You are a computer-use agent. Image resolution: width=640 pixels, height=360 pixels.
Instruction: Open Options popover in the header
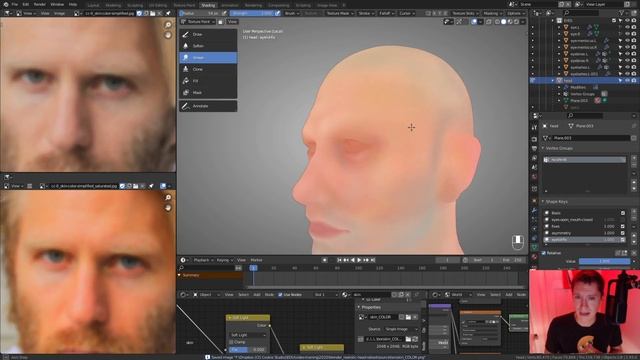pyautogui.click(x=515, y=13)
